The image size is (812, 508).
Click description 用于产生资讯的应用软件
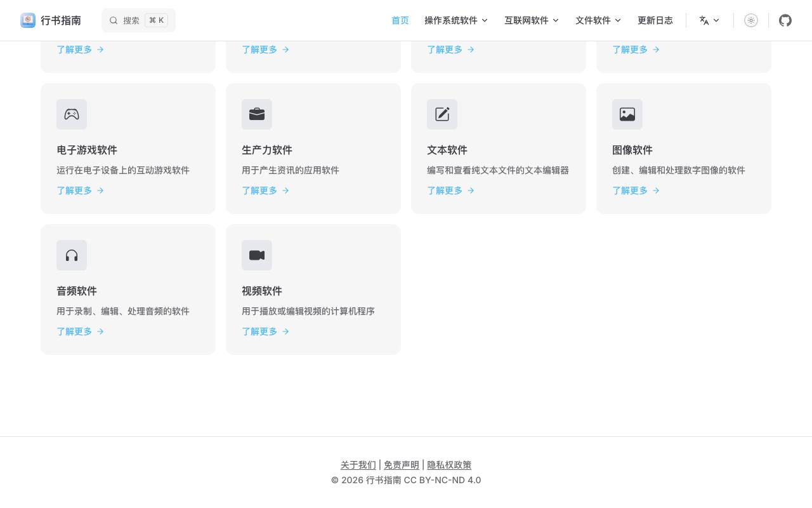point(291,170)
